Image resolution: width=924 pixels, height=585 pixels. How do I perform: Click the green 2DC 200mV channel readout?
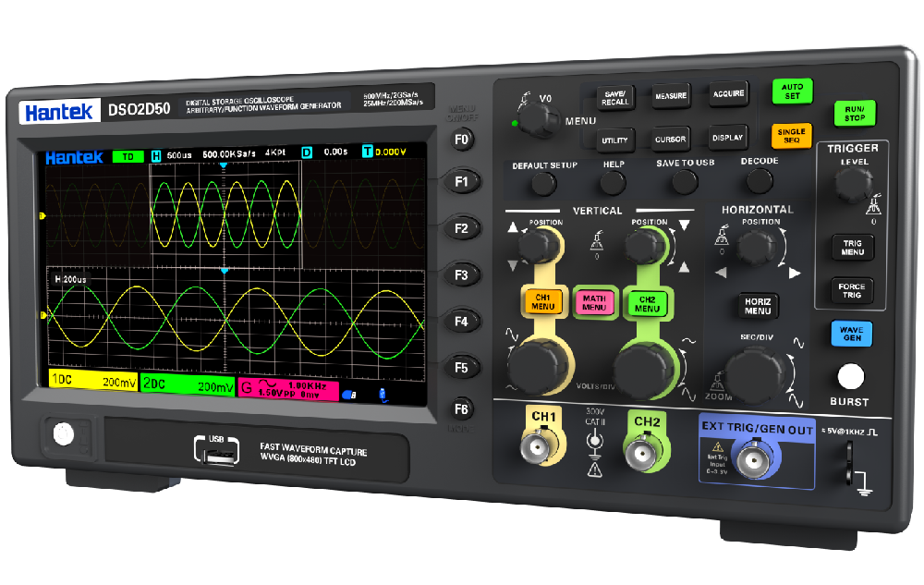(x=188, y=385)
